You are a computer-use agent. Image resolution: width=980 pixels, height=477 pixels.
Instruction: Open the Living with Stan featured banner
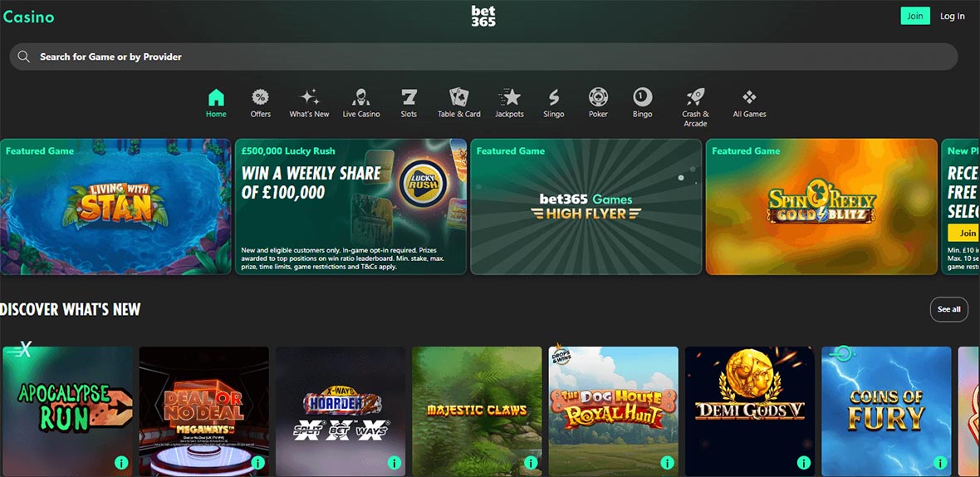115,206
